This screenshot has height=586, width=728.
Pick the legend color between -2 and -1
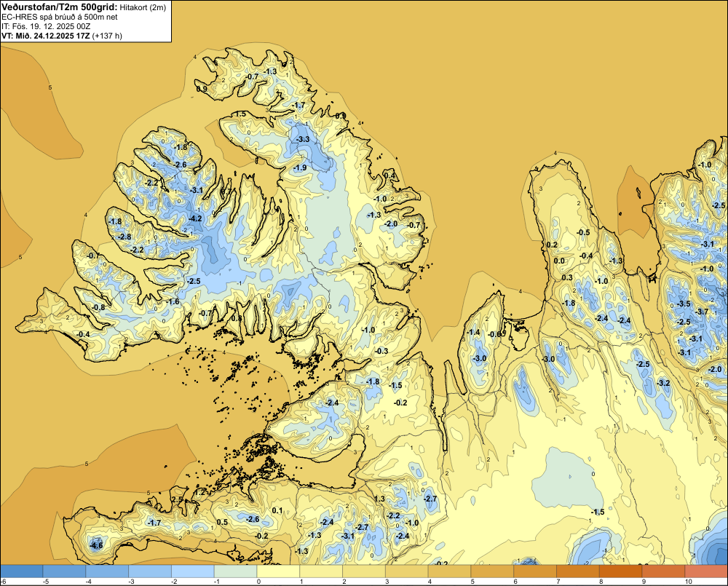pyautogui.click(x=193, y=571)
